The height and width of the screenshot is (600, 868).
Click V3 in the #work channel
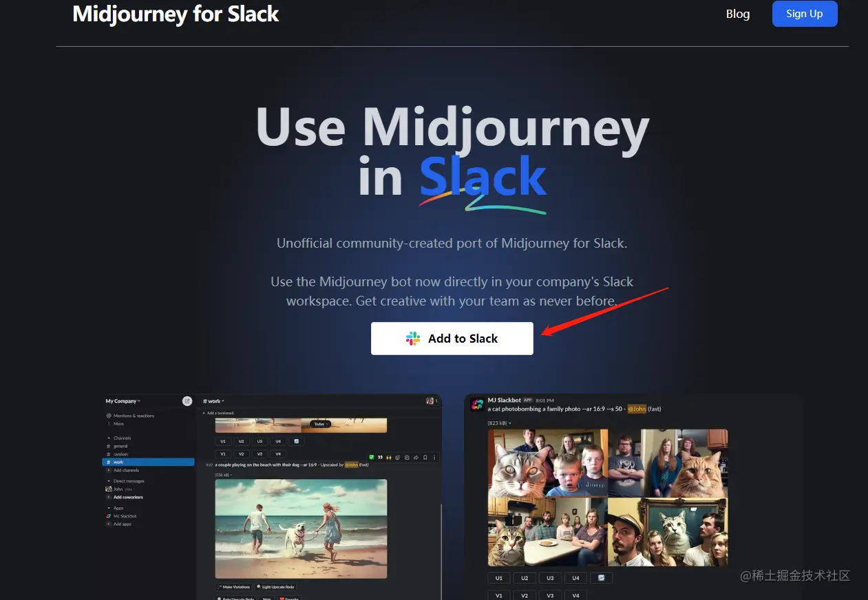pos(260,454)
